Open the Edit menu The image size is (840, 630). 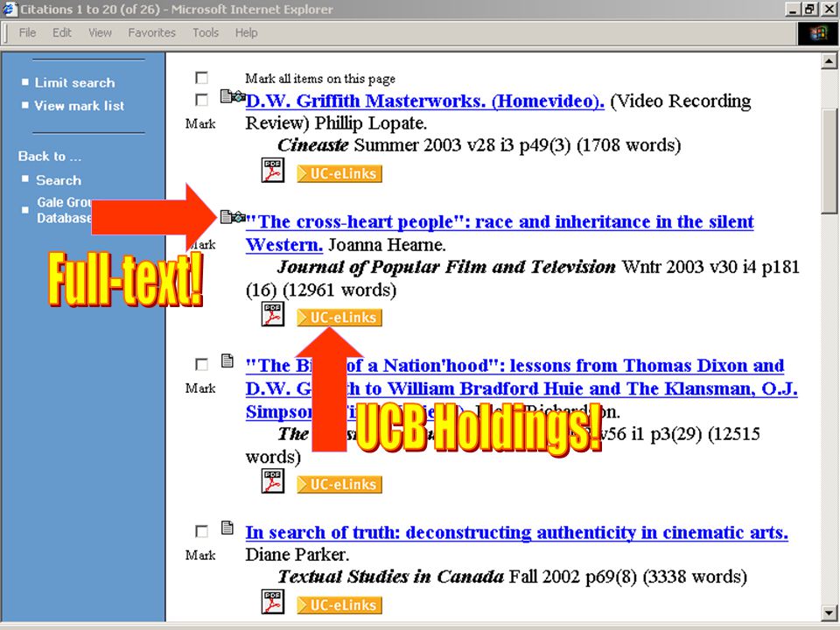[x=61, y=32]
